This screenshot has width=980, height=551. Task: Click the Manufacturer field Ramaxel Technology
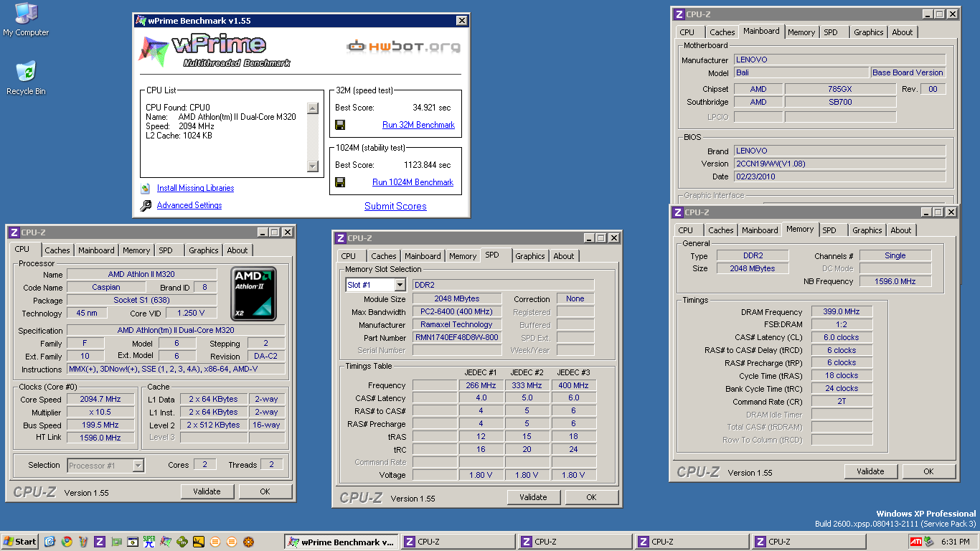[x=458, y=325]
